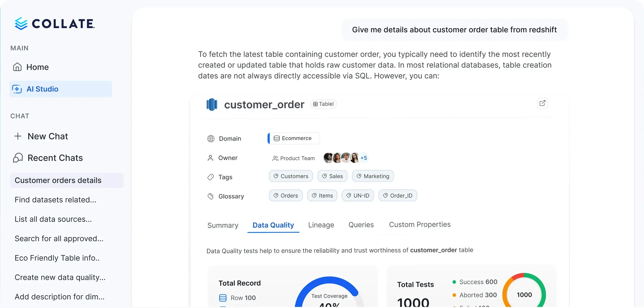The height and width of the screenshot is (308, 644).
Task: Click the Collate logo
Action: (x=54, y=24)
